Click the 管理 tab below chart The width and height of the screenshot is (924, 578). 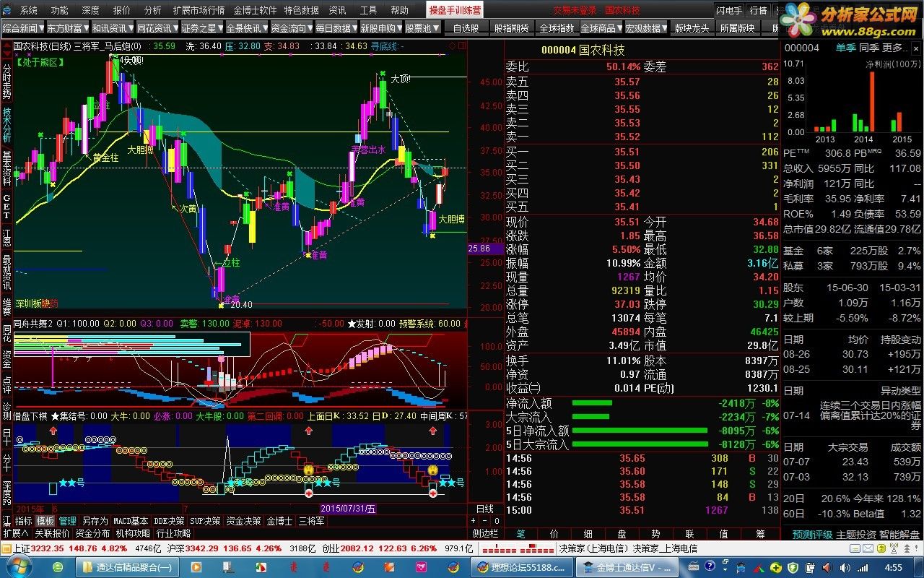[x=67, y=520]
